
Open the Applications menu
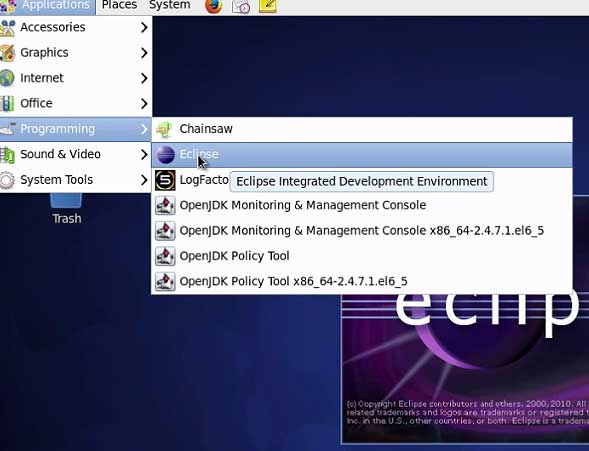point(48,6)
